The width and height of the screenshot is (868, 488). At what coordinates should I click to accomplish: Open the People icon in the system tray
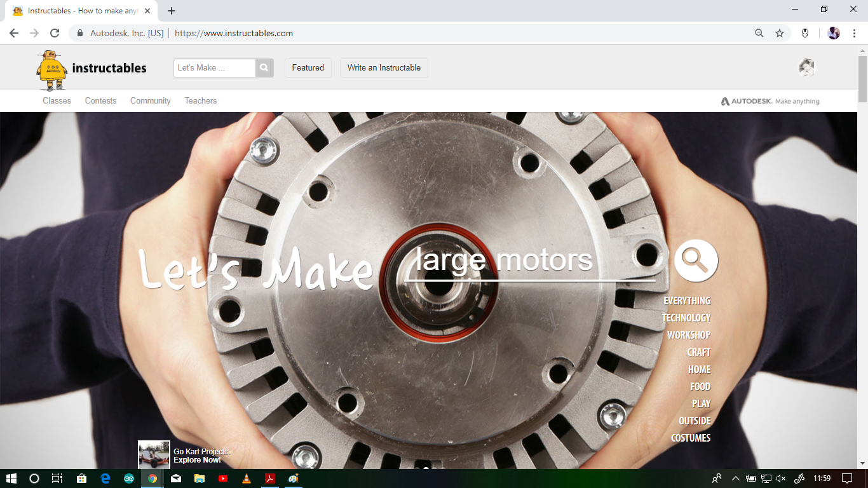[717, 478]
